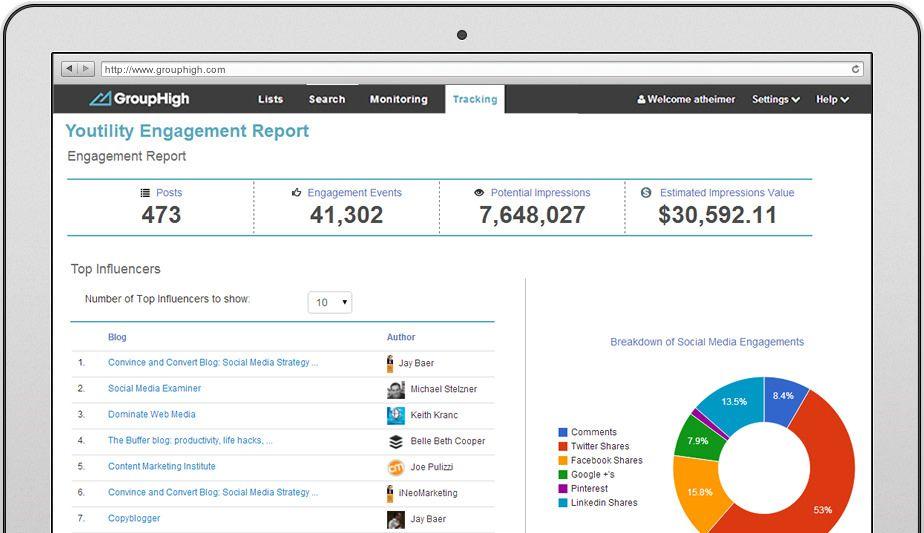The height and width of the screenshot is (533, 924).
Task: Click the browser forward arrow button
Action: (x=85, y=69)
